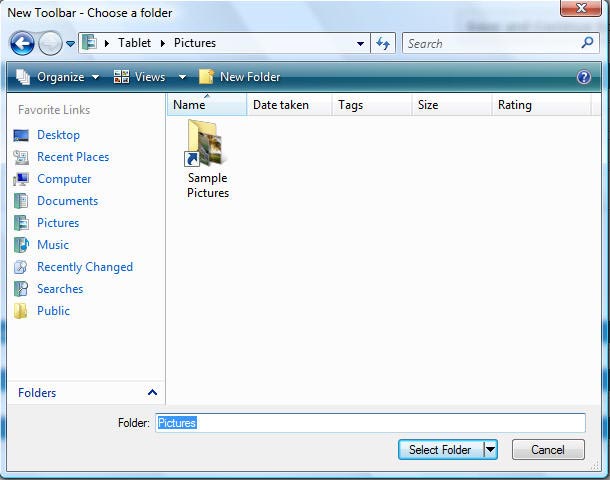Expand the root breadcrumb arrow before Tablet
The width and height of the screenshot is (610, 480).
107,43
